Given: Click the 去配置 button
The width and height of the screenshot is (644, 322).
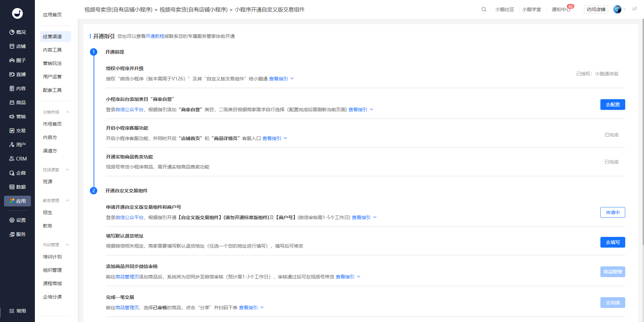Looking at the screenshot, I should coord(612,105).
